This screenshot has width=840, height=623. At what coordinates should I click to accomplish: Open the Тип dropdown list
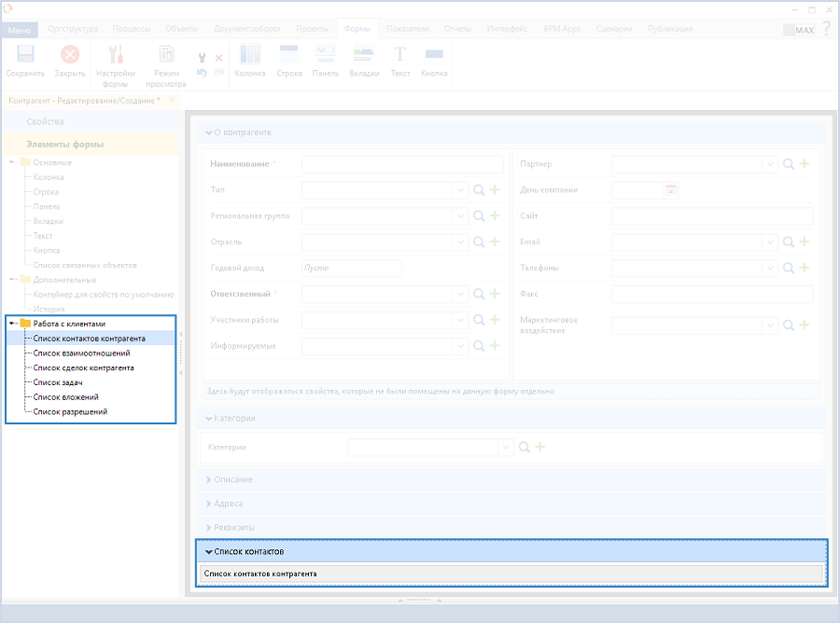click(460, 190)
